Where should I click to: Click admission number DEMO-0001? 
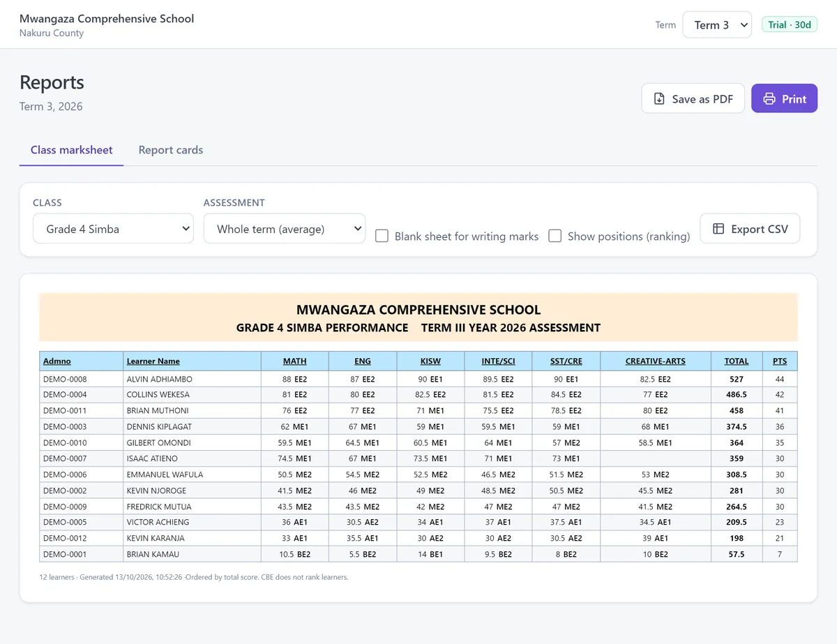click(x=65, y=555)
